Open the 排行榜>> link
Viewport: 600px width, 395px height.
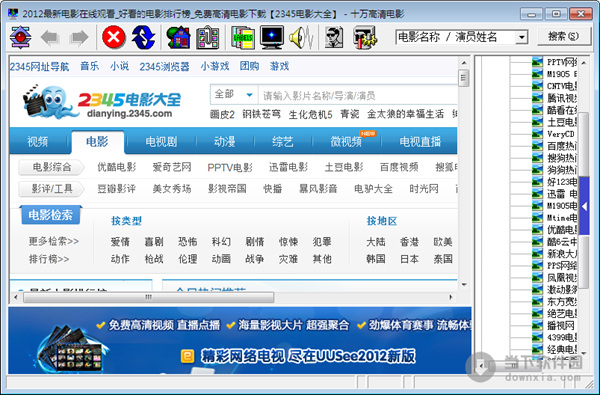coord(49,259)
